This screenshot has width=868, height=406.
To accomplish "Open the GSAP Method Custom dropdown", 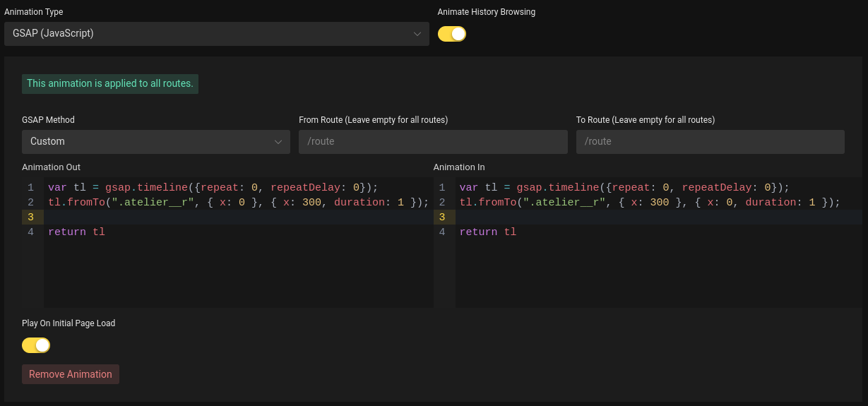I will tap(156, 141).
